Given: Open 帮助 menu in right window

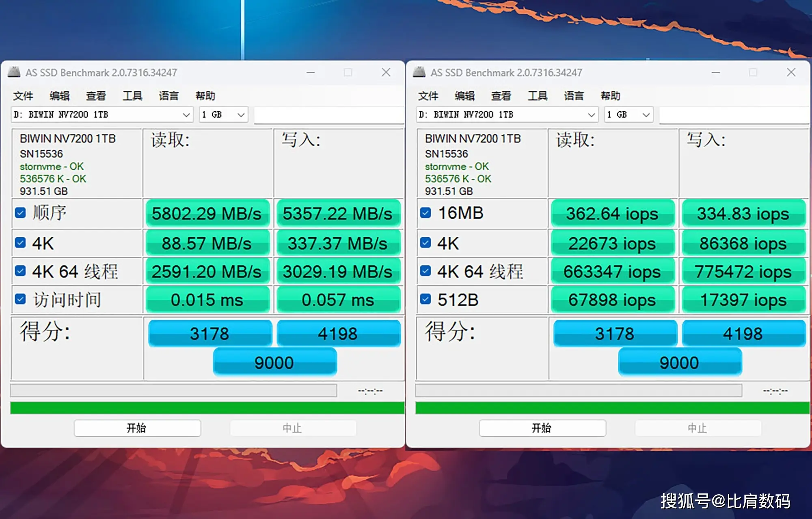Looking at the screenshot, I should click(x=611, y=96).
